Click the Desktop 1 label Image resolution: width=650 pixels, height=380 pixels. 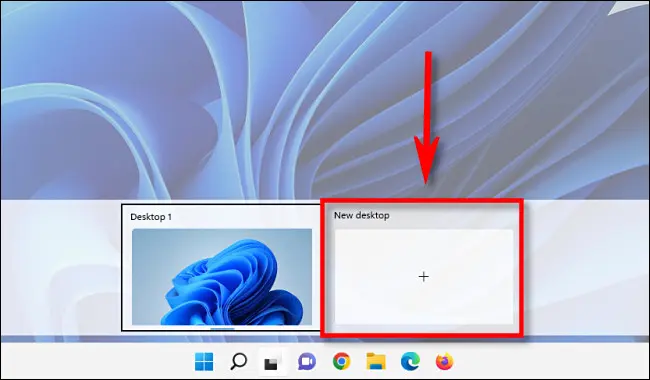[x=151, y=217]
